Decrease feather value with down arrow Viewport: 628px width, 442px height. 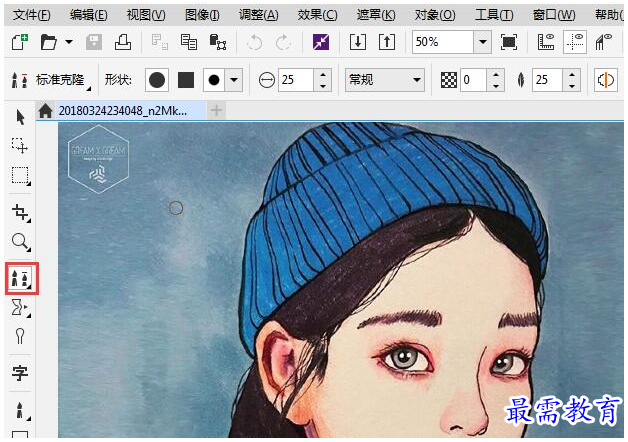click(572, 86)
